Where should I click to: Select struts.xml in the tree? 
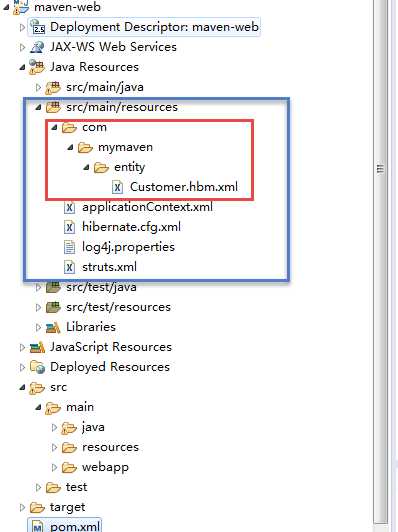(x=109, y=267)
